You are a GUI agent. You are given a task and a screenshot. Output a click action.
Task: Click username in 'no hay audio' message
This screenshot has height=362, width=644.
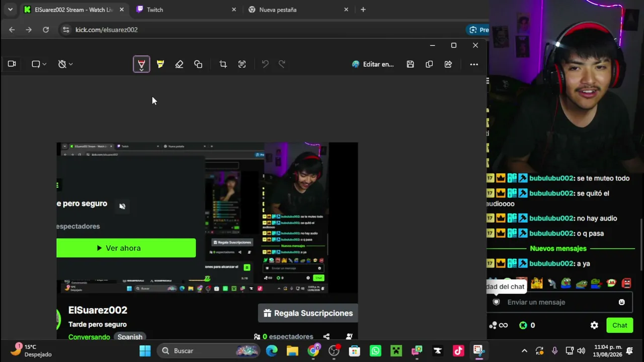(x=551, y=218)
